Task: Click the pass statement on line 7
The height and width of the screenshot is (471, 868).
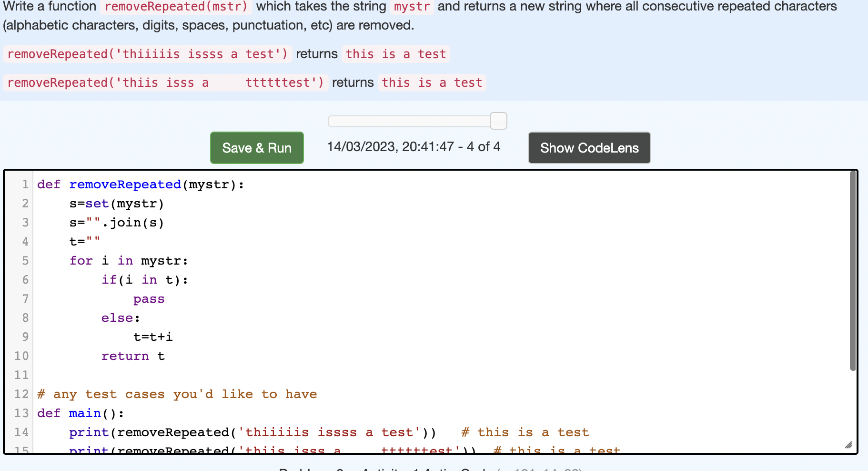Action: 149,298
